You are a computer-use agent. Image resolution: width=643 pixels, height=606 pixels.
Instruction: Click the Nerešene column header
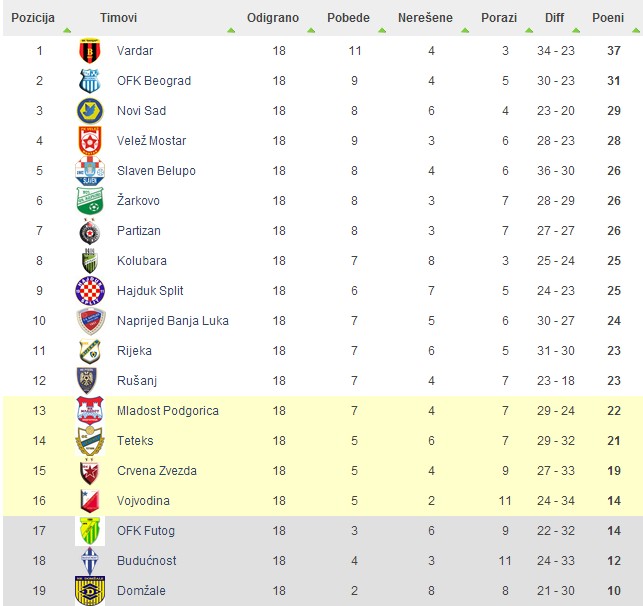[425, 18]
